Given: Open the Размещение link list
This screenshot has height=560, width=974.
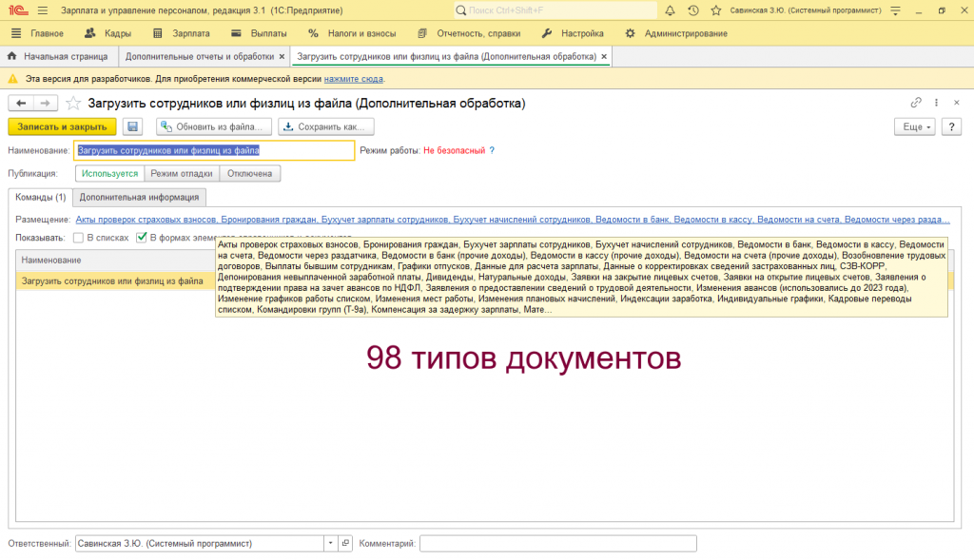Looking at the screenshot, I should 513,220.
